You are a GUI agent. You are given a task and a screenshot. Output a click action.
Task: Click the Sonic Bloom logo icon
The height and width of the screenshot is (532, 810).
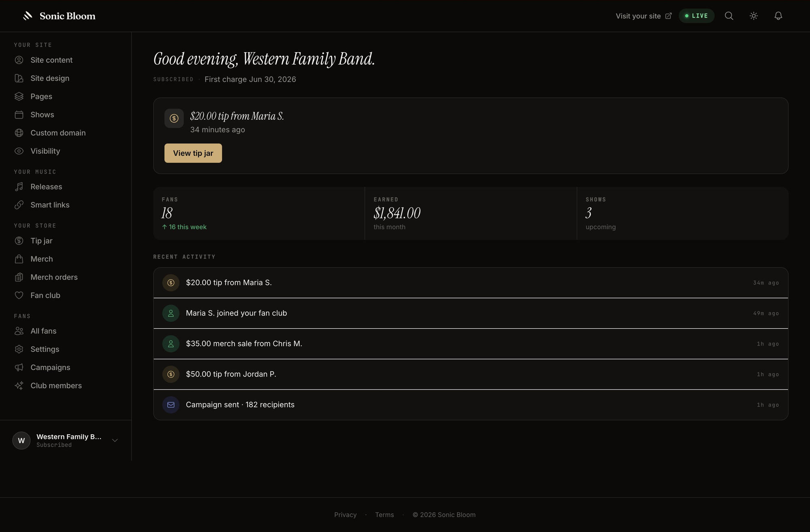28,16
